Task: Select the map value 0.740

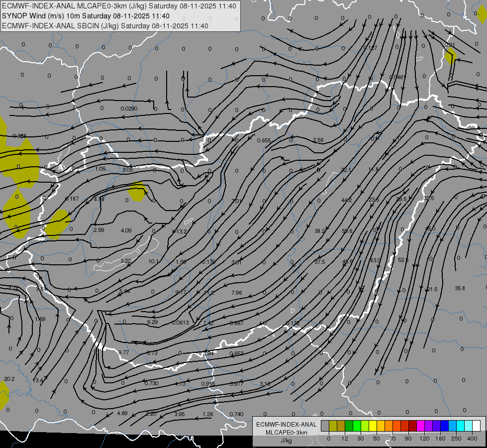Action: click(x=236, y=414)
